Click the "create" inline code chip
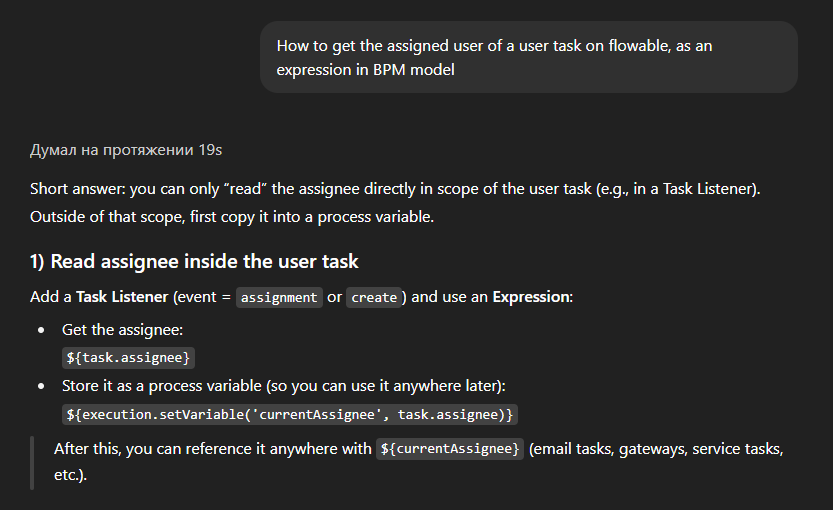The width and height of the screenshot is (833, 510). (x=374, y=297)
